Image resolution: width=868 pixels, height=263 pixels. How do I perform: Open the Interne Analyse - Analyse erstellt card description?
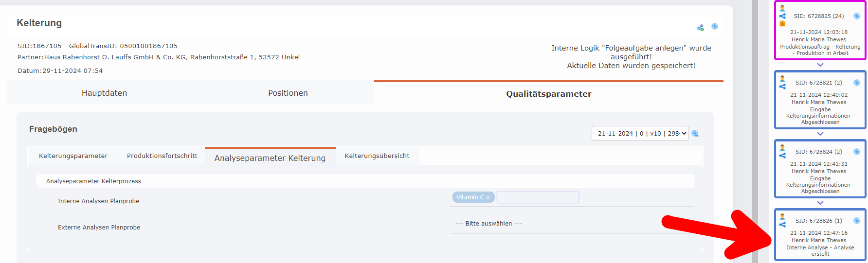[x=820, y=251]
